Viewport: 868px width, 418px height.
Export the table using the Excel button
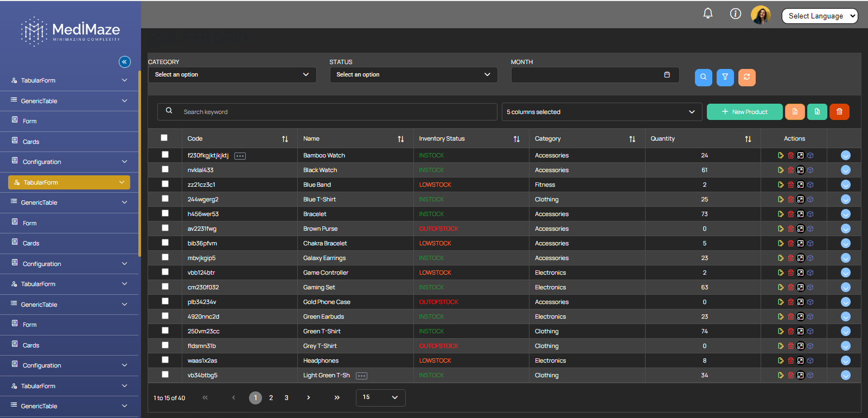pos(817,112)
